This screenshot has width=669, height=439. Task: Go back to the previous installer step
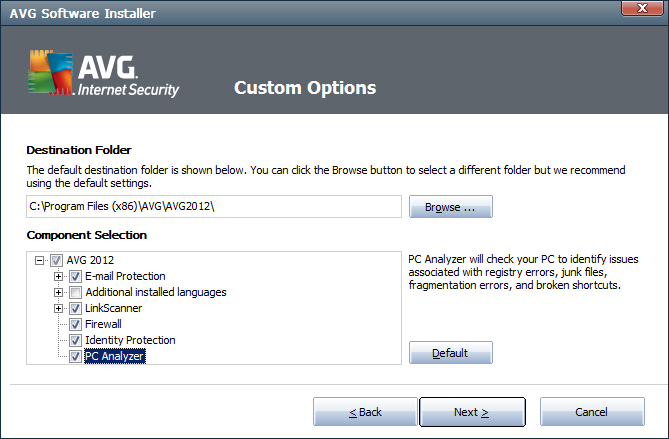click(x=365, y=412)
